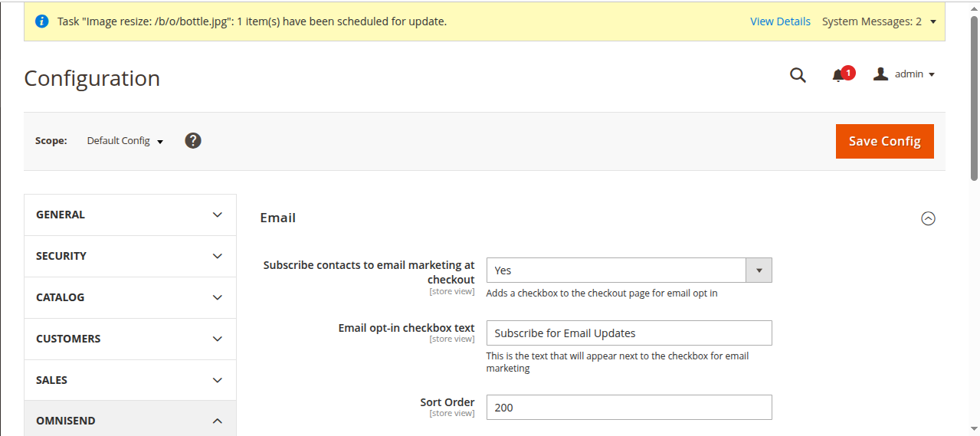980x436 pixels.
Task: Collapse the Email section with circle arrow
Action: coord(928,218)
